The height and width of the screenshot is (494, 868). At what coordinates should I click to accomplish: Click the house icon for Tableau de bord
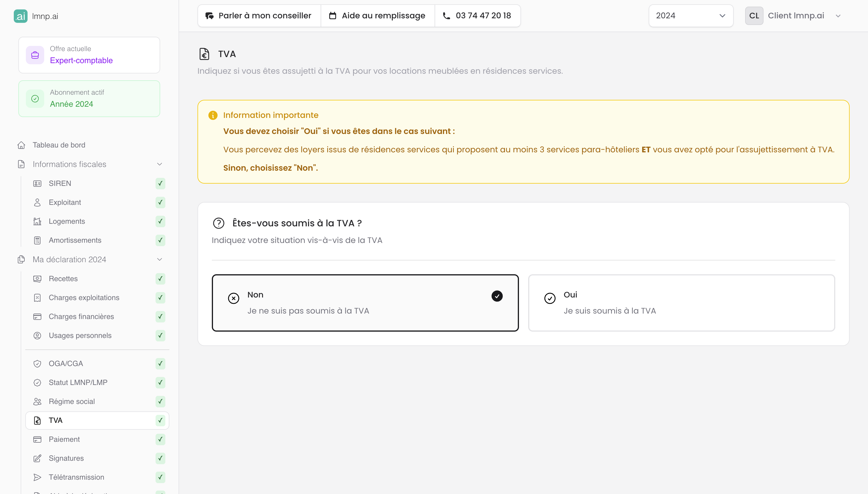pos(21,145)
